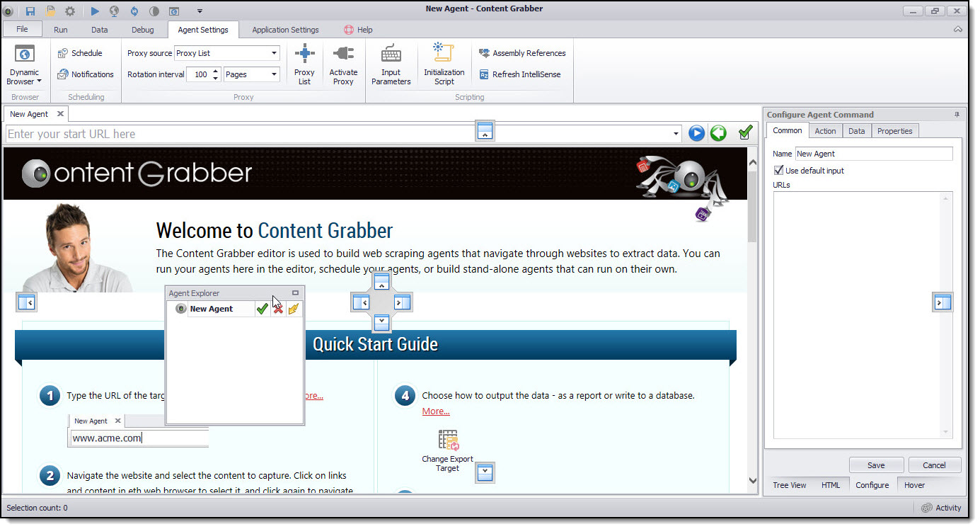Open the File menu
The height and width of the screenshot is (529, 980).
[x=22, y=29]
